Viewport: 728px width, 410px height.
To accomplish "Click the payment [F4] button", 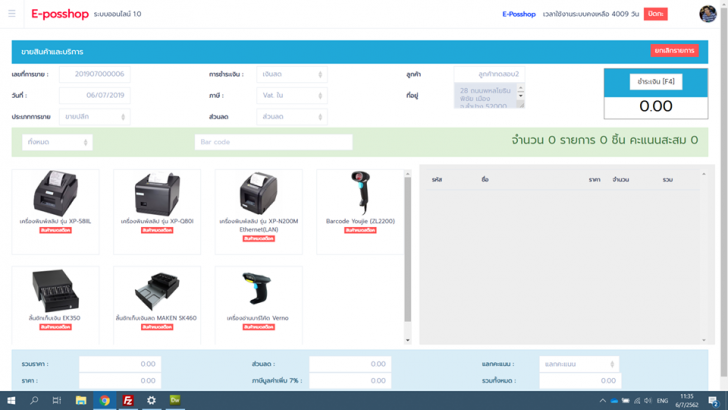I will [656, 82].
